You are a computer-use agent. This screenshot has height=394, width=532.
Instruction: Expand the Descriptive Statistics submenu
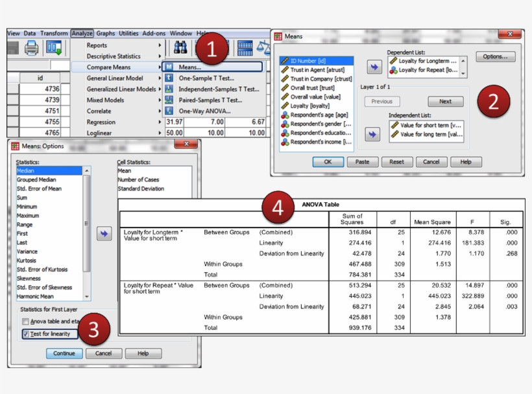pyautogui.click(x=158, y=55)
